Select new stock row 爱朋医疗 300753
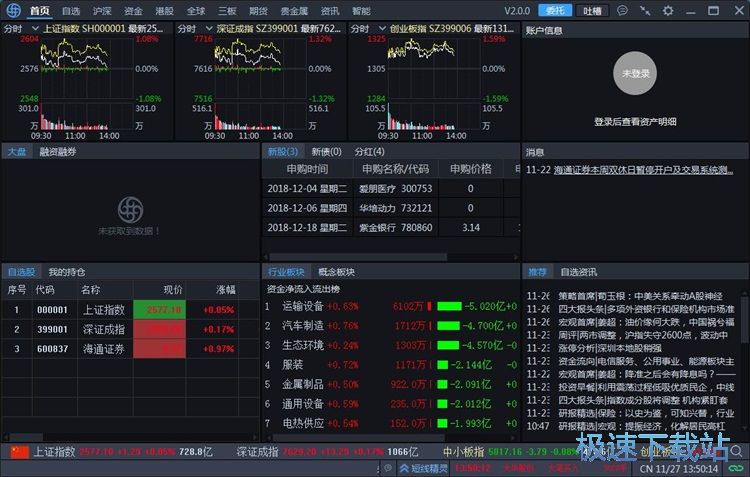 pyautogui.click(x=391, y=189)
